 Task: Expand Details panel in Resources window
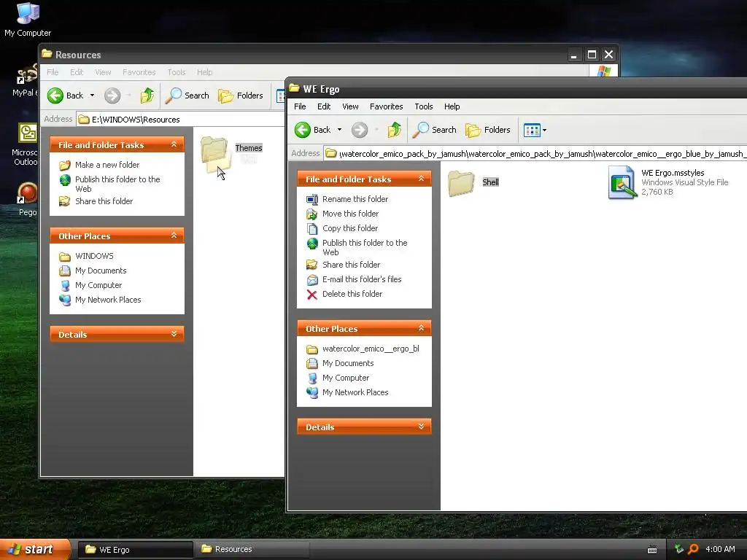pyautogui.click(x=174, y=334)
